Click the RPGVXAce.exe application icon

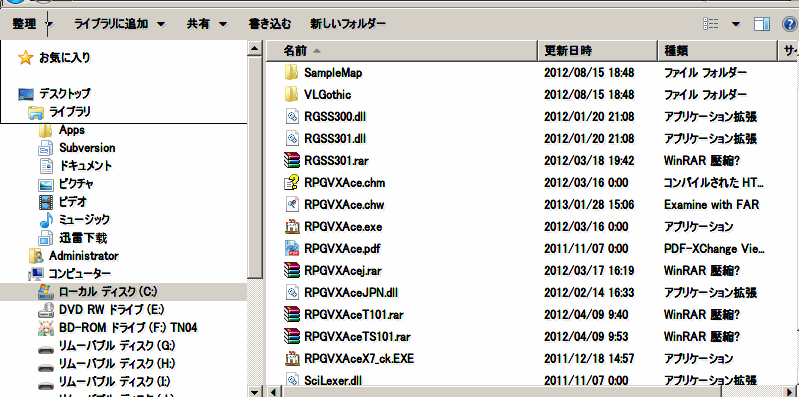tap(291, 226)
